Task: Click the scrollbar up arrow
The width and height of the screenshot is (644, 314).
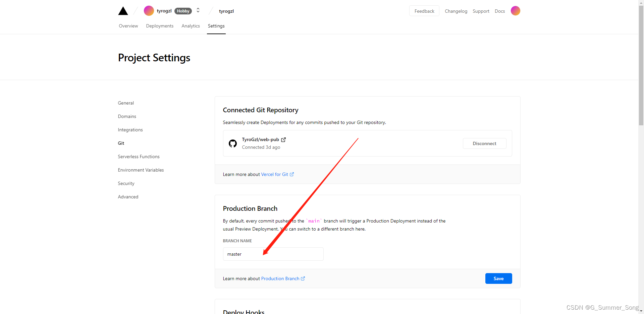Action: click(641, 2)
